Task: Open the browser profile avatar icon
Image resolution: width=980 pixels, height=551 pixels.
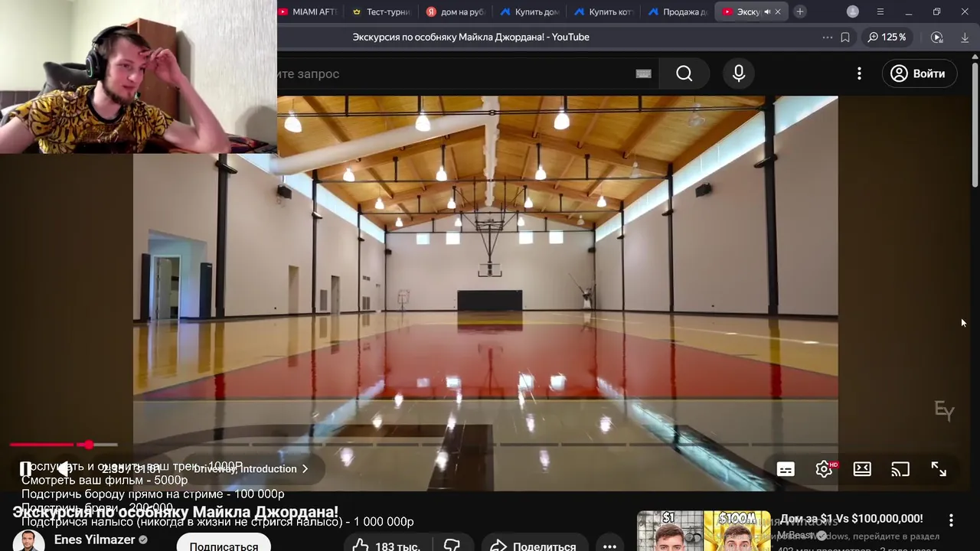Action: [x=853, y=11]
